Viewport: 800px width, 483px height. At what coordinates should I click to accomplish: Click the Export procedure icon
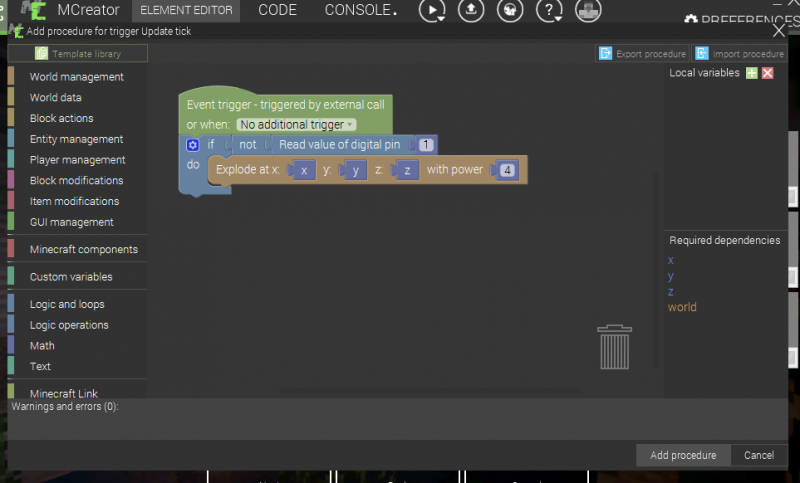pyautogui.click(x=605, y=54)
